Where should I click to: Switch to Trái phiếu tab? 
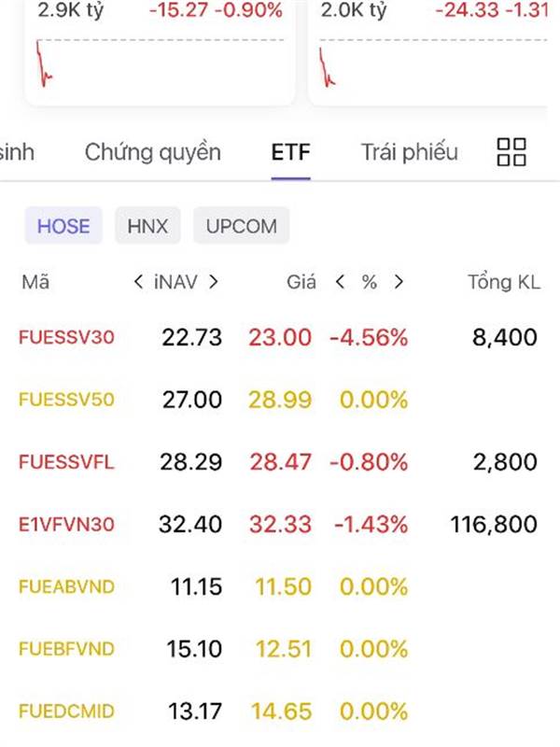[410, 152]
